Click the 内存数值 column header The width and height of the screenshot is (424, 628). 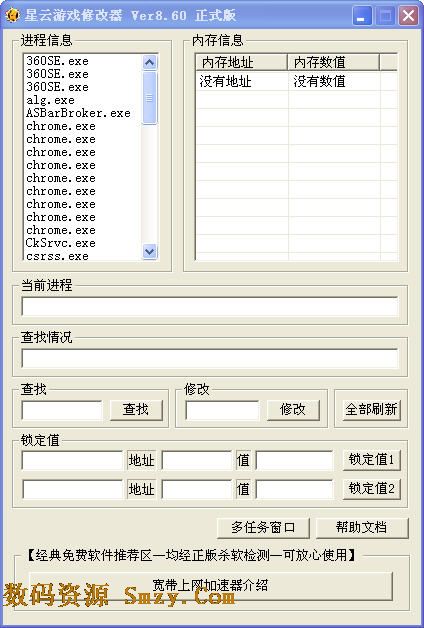click(333, 62)
